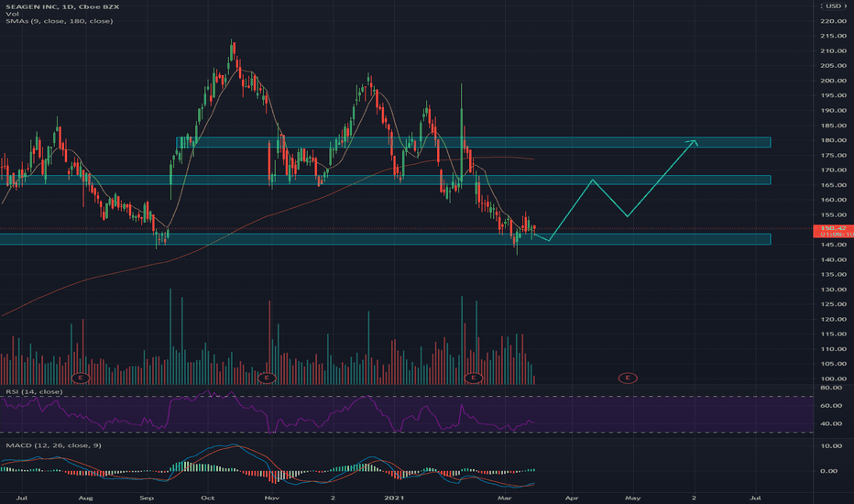Click the Oct label on time axis
Screen dimensions: 854x504
click(207, 498)
